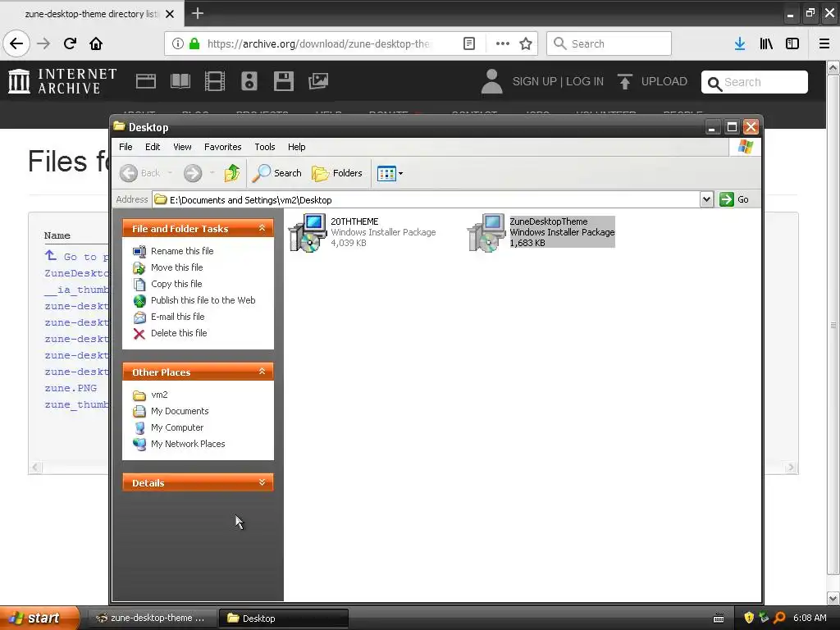Reload the archive.org page
Image resolution: width=840 pixels, height=630 pixels.
click(x=70, y=43)
